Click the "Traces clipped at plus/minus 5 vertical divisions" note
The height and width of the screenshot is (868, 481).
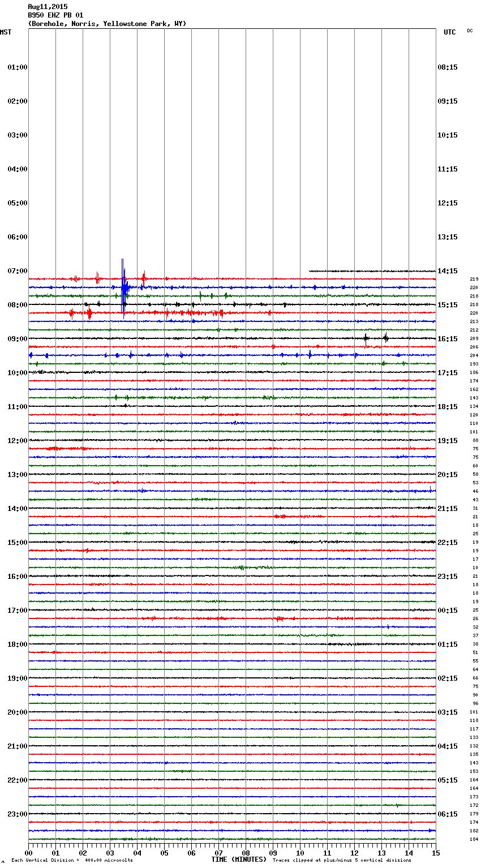pos(342,861)
